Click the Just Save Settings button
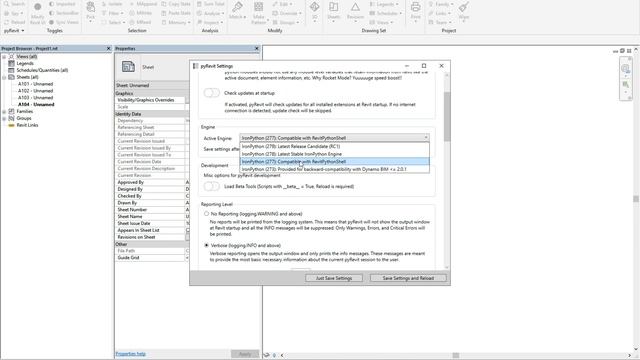This screenshot has width=640, height=360. [334, 278]
